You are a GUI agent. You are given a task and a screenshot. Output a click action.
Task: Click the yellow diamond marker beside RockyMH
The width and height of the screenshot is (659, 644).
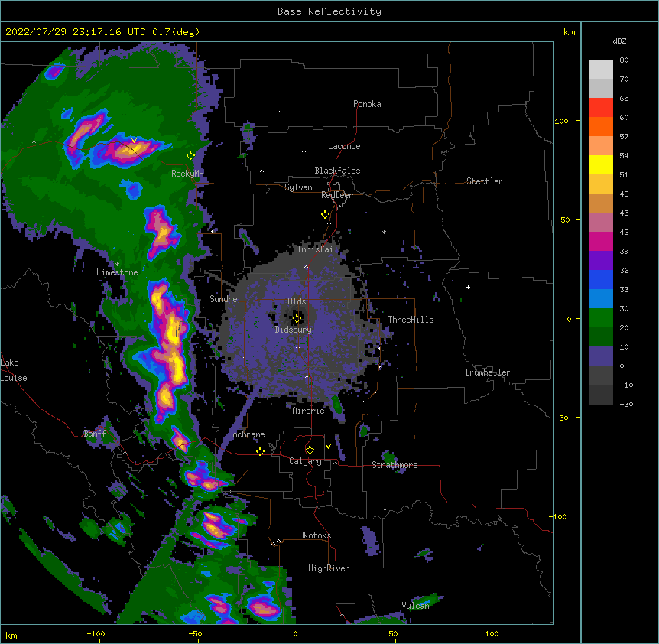pyautogui.click(x=191, y=156)
